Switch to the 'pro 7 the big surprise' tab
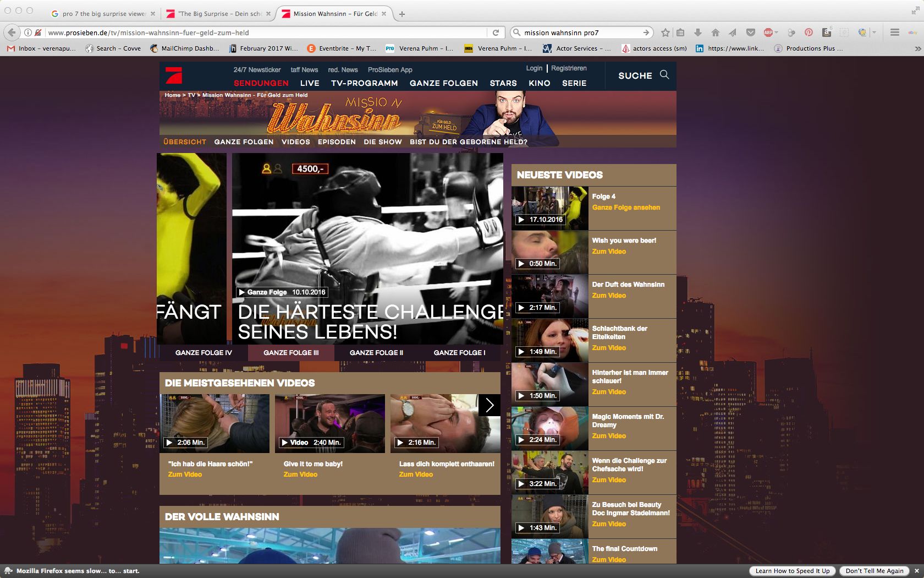The width and height of the screenshot is (924, 578). point(102,14)
